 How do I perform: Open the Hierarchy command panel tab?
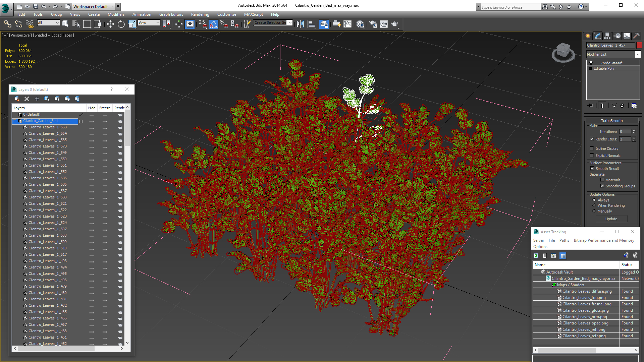(607, 36)
